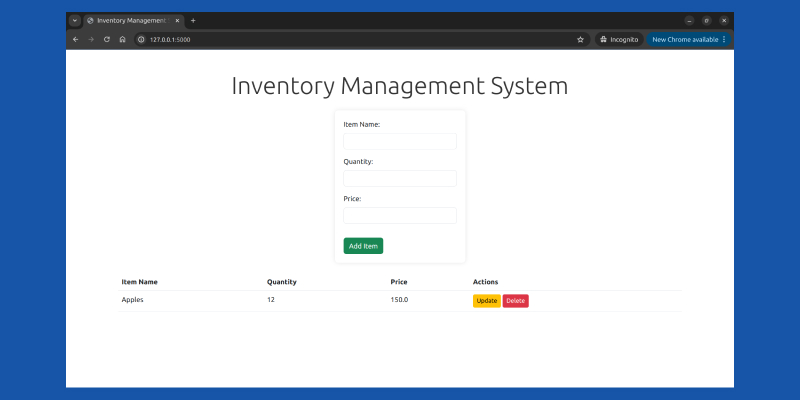Image resolution: width=800 pixels, height=400 pixels.
Task: Select the Price input field
Action: click(x=399, y=215)
